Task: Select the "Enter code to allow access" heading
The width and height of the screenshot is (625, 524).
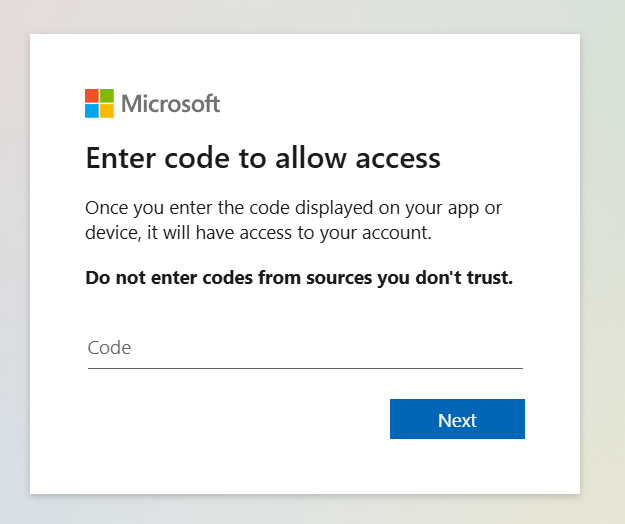Action: click(263, 158)
